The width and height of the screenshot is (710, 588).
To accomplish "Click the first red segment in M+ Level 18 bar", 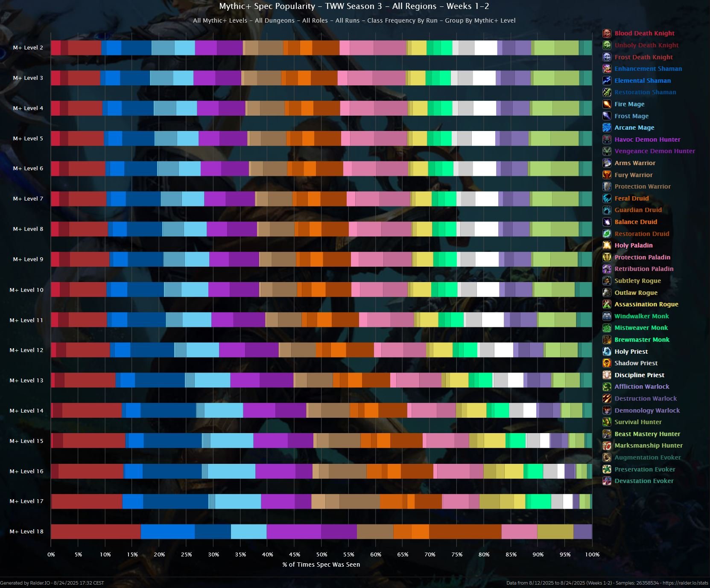I will click(96, 532).
